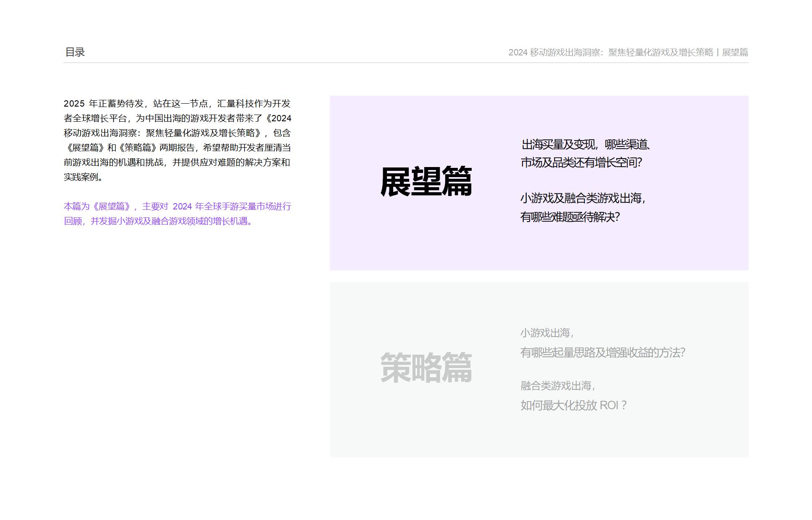Click text 市场及品类还有增长空间?
The height and width of the screenshot is (520, 812).
click(581, 163)
